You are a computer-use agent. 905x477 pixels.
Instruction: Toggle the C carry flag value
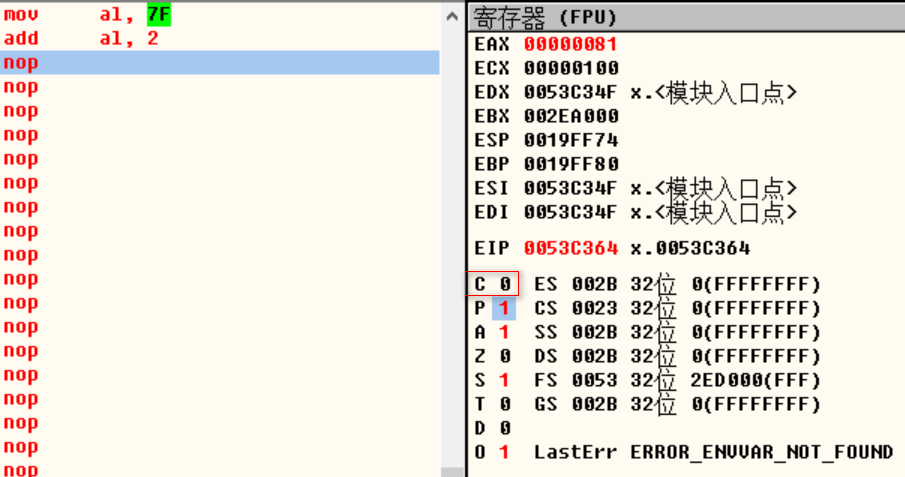click(505, 284)
